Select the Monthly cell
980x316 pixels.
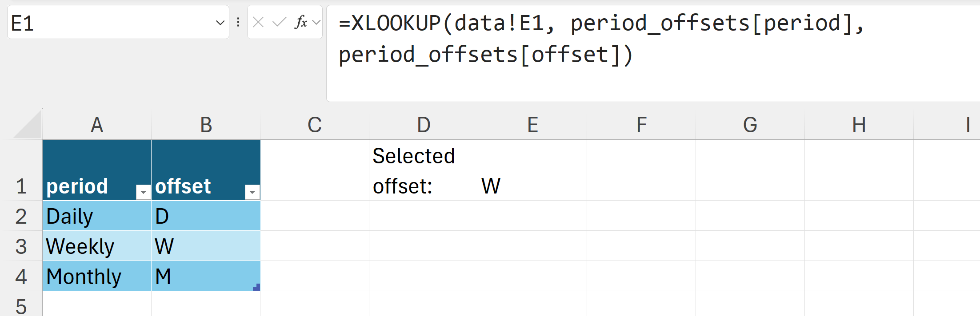(x=96, y=276)
